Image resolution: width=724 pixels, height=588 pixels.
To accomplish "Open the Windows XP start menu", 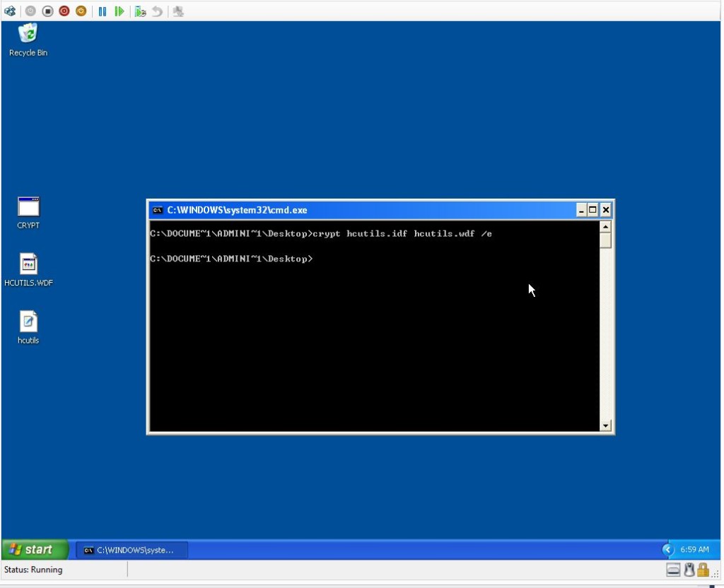I will [35, 549].
